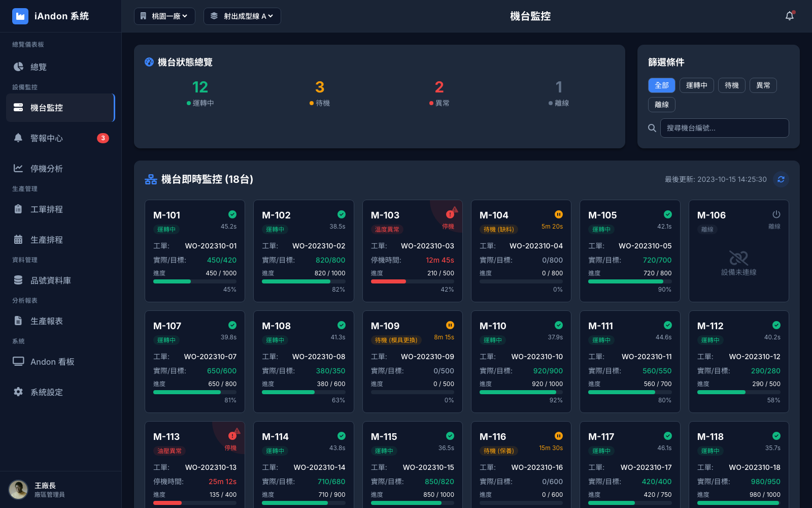Open the 桃園一廠 plant dropdown
The image size is (812, 508).
pyautogui.click(x=165, y=16)
